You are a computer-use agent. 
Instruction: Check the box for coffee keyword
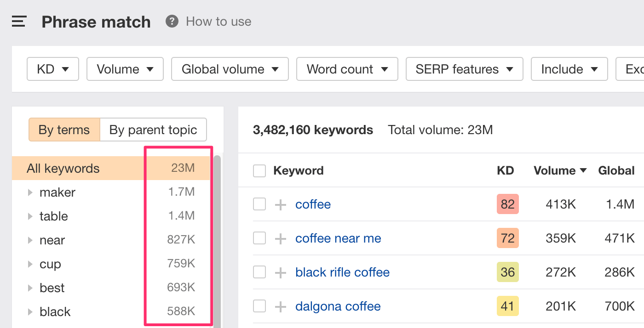click(x=259, y=204)
